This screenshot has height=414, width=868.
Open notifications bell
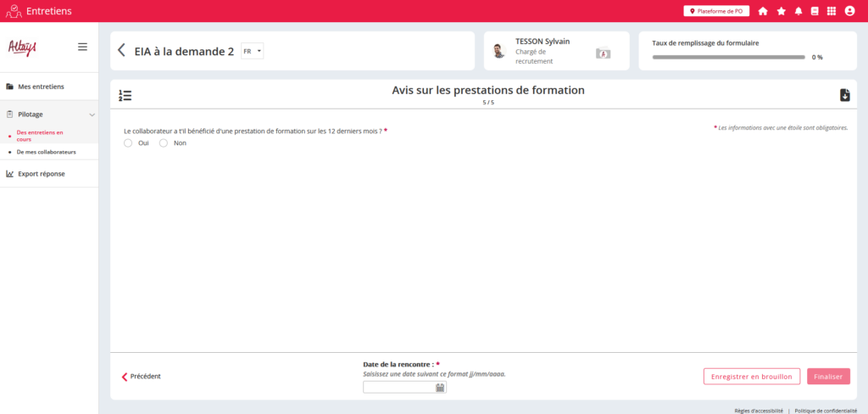point(798,11)
